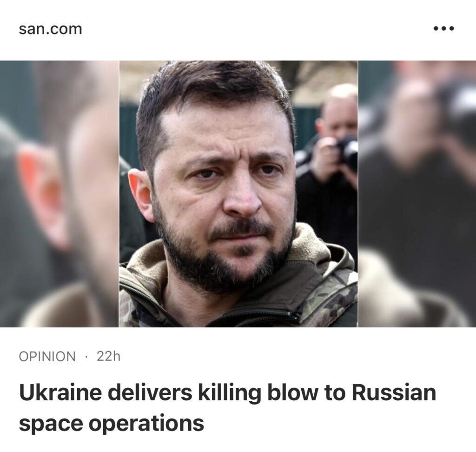Click the separator dot between OPINION and 22h

click(x=86, y=357)
